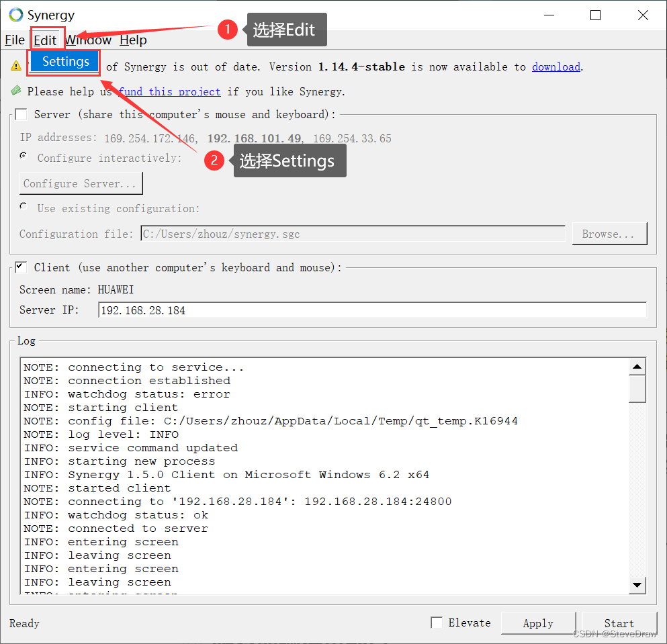The image size is (667, 644).
Task: Open the fund this project link
Action: point(170,91)
